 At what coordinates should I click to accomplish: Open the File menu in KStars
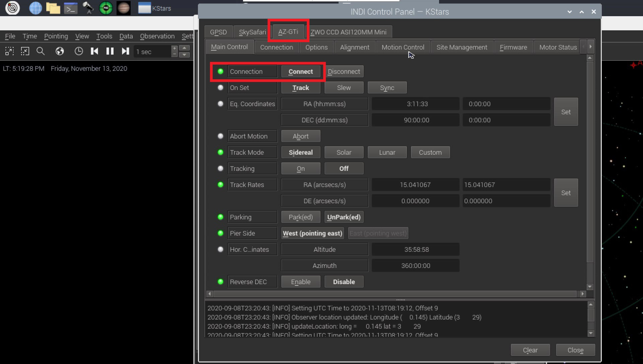[x=10, y=36]
